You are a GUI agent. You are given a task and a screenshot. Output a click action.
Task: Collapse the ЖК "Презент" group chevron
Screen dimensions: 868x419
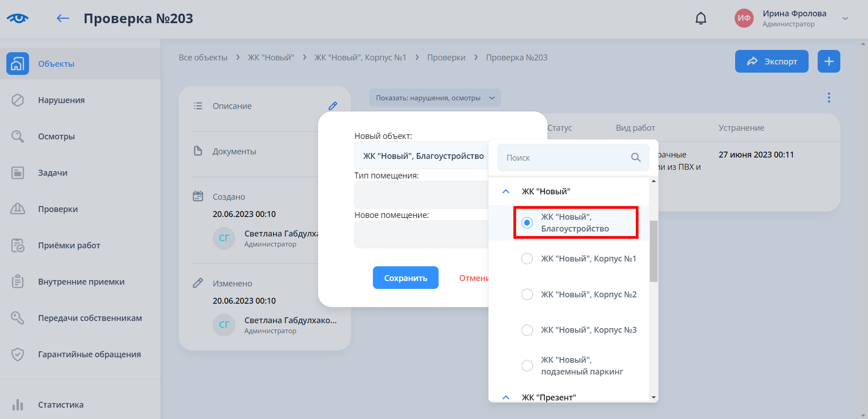click(x=506, y=397)
